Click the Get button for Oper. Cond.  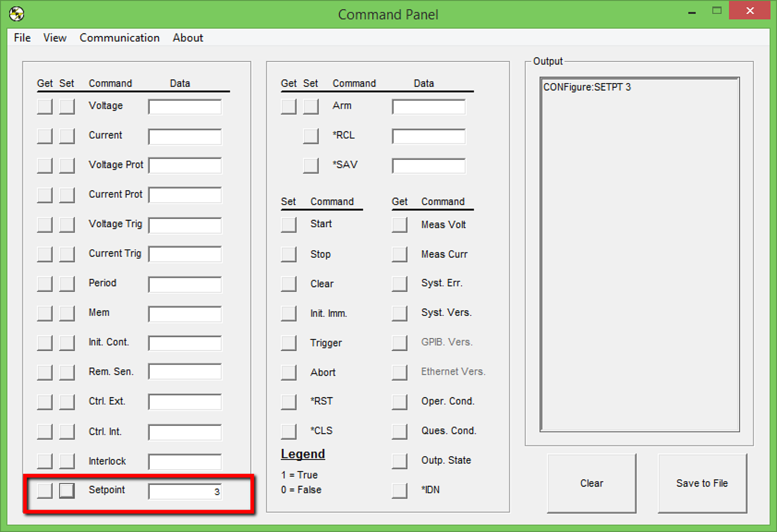pyautogui.click(x=400, y=402)
